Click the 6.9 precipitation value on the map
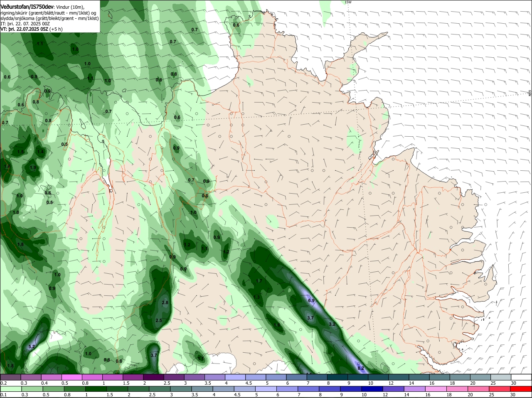This screenshot has height=398, width=532. pyautogui.click(x=311, y=300)
